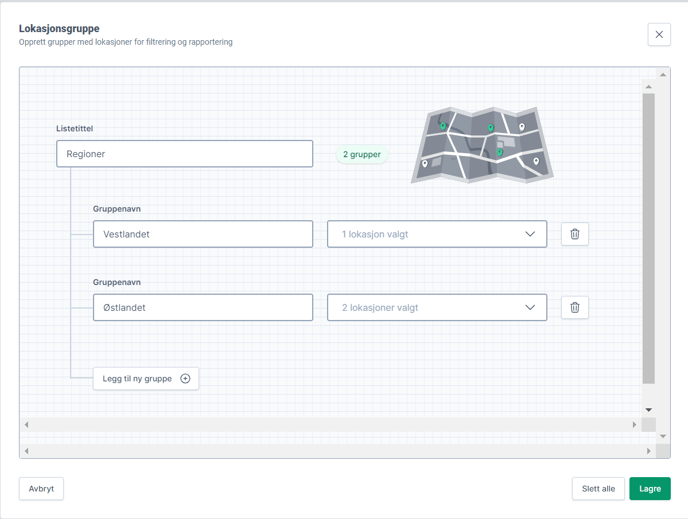Cancel with the Avbryt button
This screenshot has height=519, width=688.
41,489
